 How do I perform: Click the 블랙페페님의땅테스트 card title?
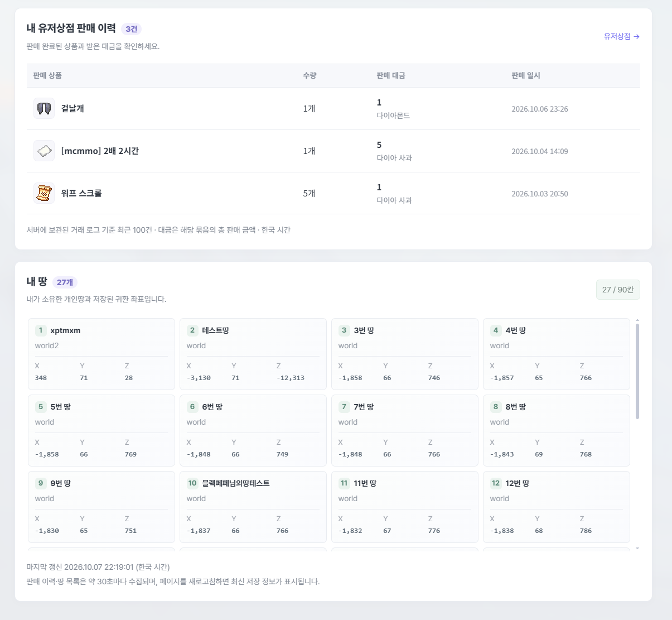(235, 483)
